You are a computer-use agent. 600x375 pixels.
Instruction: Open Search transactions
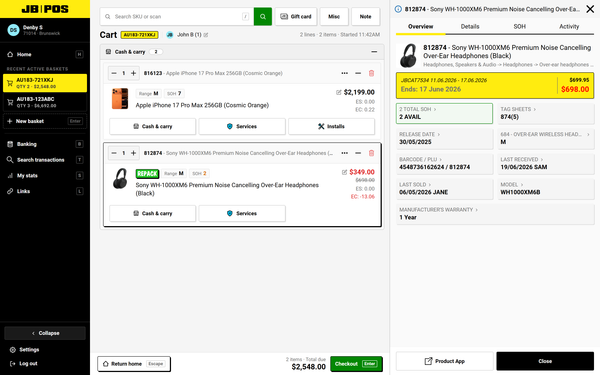tap(45, 160)
